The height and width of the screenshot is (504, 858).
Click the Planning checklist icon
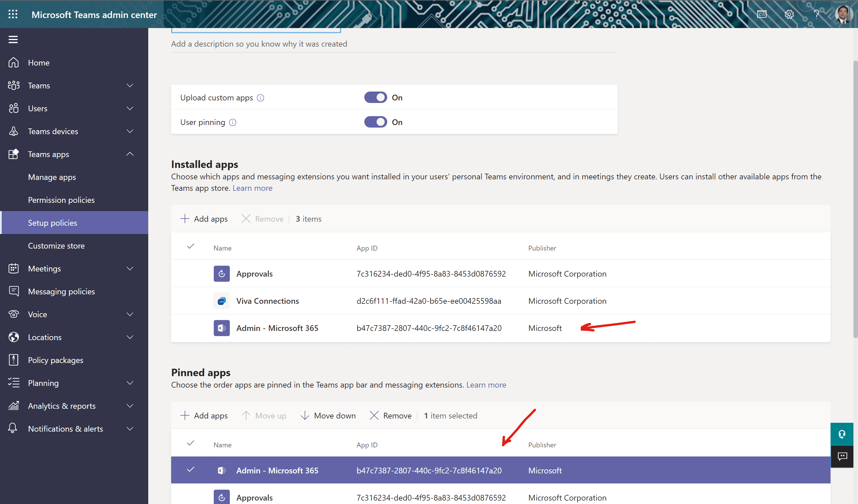[x=14, y=382]
